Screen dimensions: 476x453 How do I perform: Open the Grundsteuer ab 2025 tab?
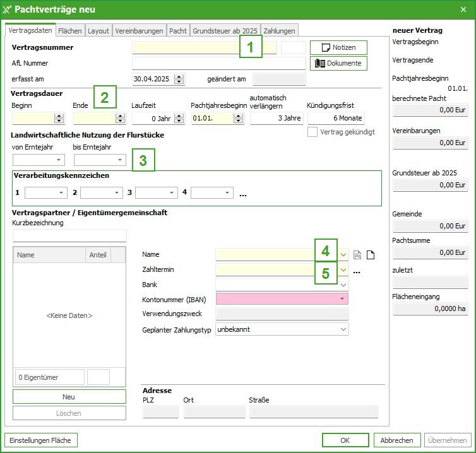pos(225,30)
